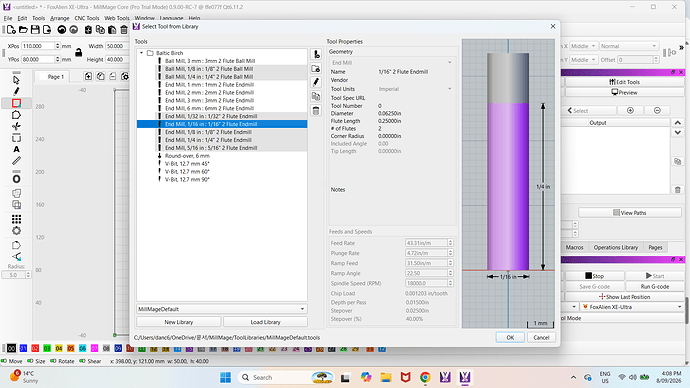The width and height of the screenshot is (690, 388).
Task: Click the Windows Start button on taskbar
Action: pos(225,377)
